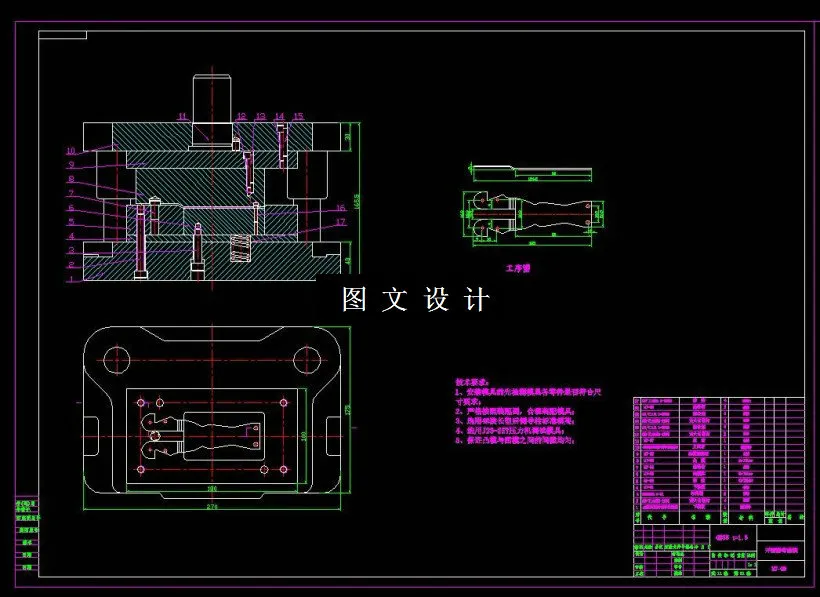Select balloon label 15 above the upper plate

point(298,116)
